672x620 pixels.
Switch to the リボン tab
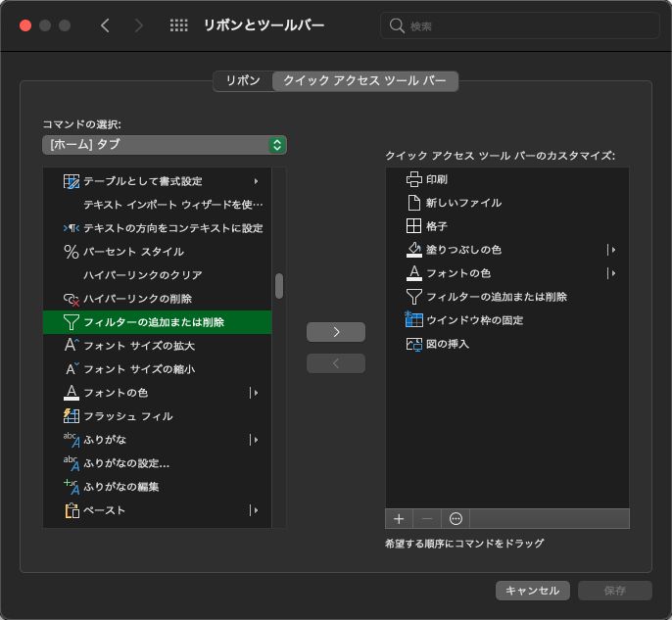pyautogui.click(x=243, y=81)
